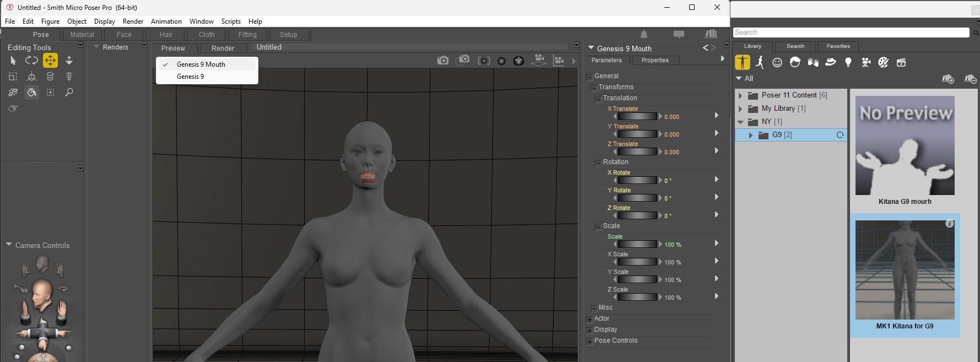Choose Genesis 9 in the actor dropdown list
980x362 pixels.
pyautogui.click(x=207, y=77)
